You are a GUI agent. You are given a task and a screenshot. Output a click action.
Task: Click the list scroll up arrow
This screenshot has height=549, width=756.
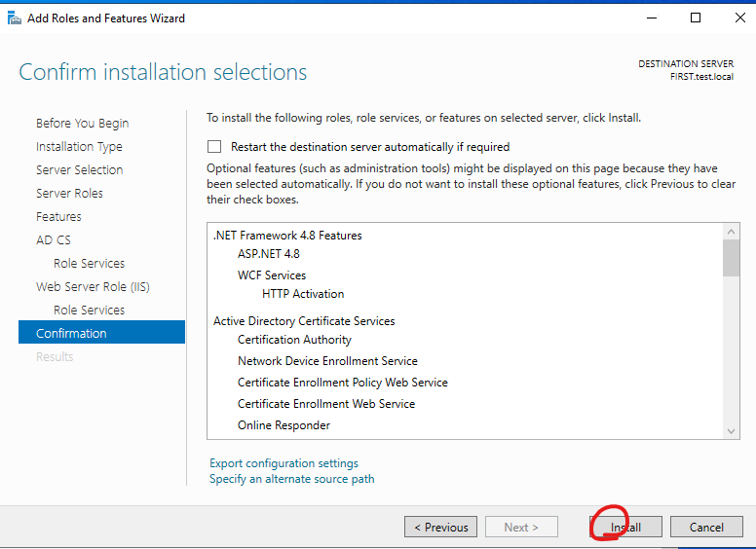point(731,232)
